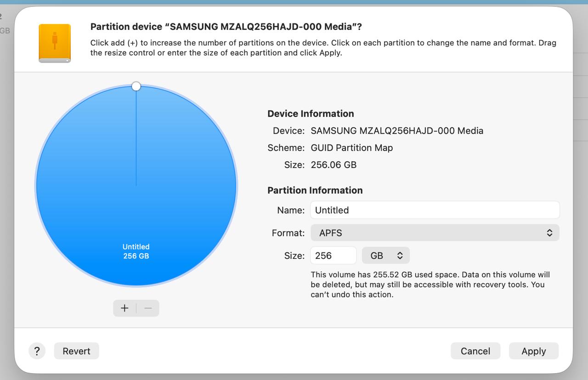Click the Size field showing 256
The image size is (588, 380).
tap(333, 256)
